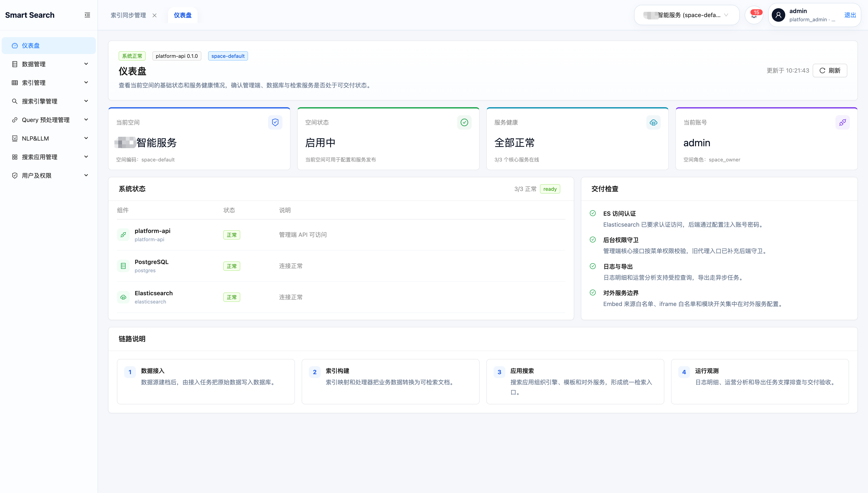Expand the 搜索应用管理 menu chevron
868x493 pixels.
click(x=86, y=157)
